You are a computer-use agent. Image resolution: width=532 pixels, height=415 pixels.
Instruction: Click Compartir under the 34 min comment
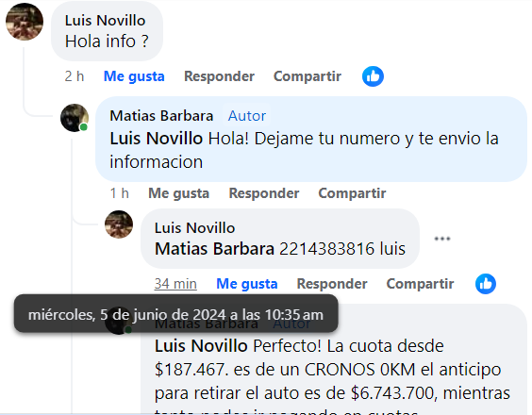pos(420,284)
